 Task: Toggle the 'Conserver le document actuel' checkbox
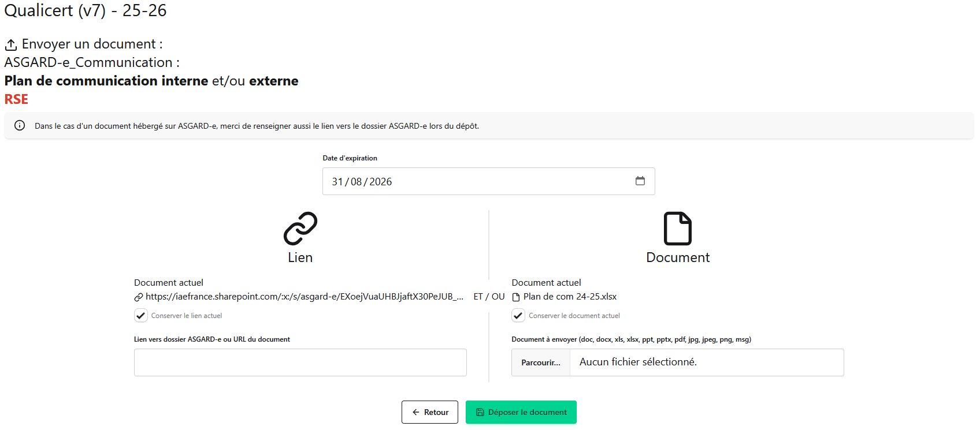(x=518, y=316)
